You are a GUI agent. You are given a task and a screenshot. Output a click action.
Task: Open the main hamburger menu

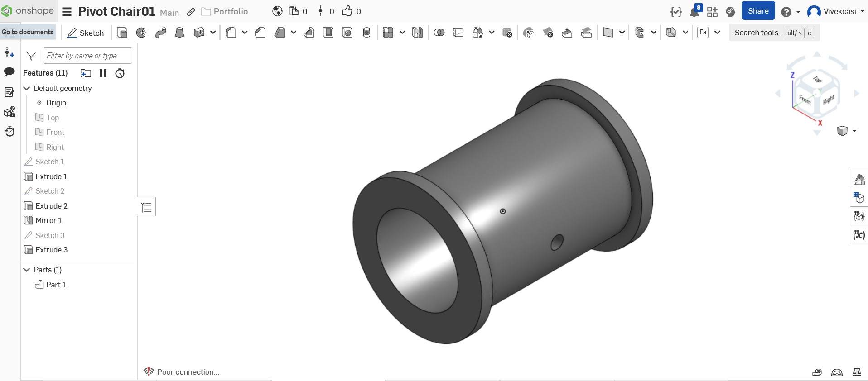pos(67,12)
